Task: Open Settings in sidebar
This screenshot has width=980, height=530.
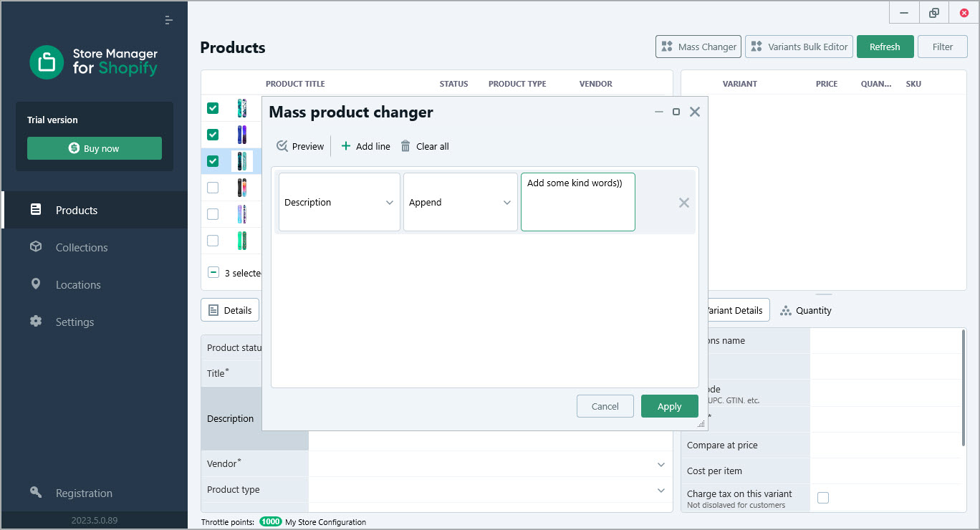Action: (x=95, y=322)
